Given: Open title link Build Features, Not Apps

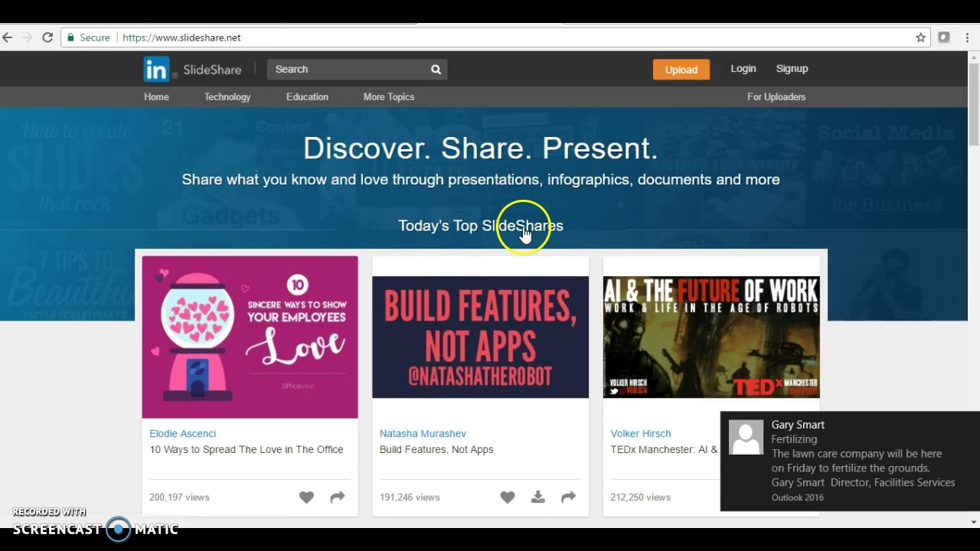Looking at the screenshot, I should (436, 449).
